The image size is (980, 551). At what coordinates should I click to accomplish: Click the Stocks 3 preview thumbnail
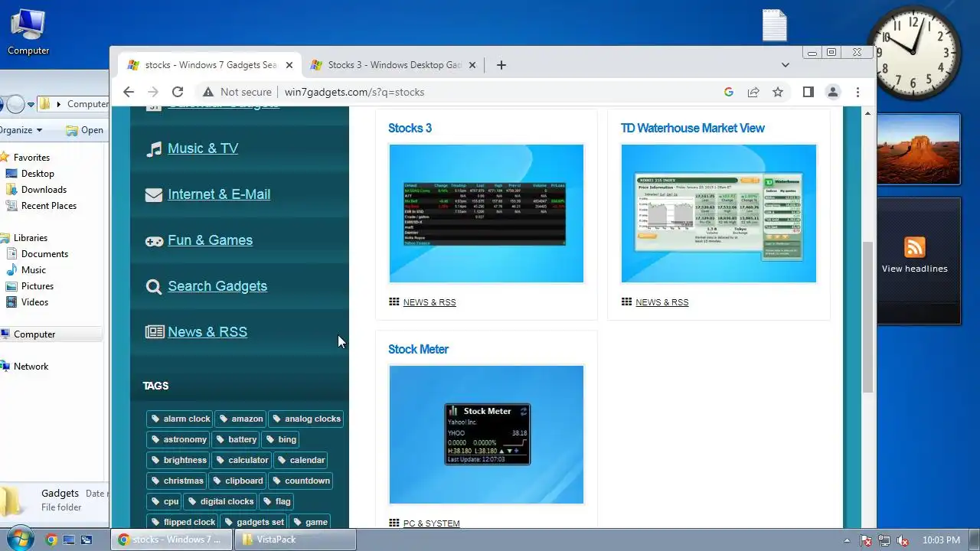point(486,214)
